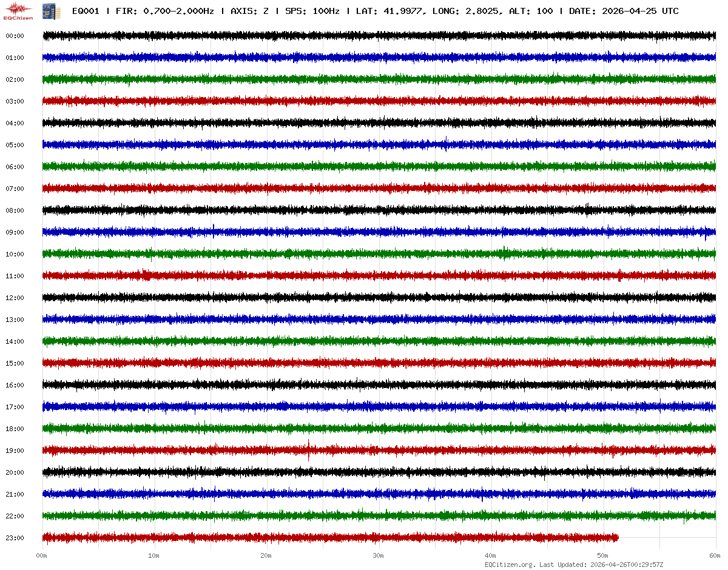Screen dimensions: 728x570
Task: Click the blue sensor device icon
Action: (47, 10)
